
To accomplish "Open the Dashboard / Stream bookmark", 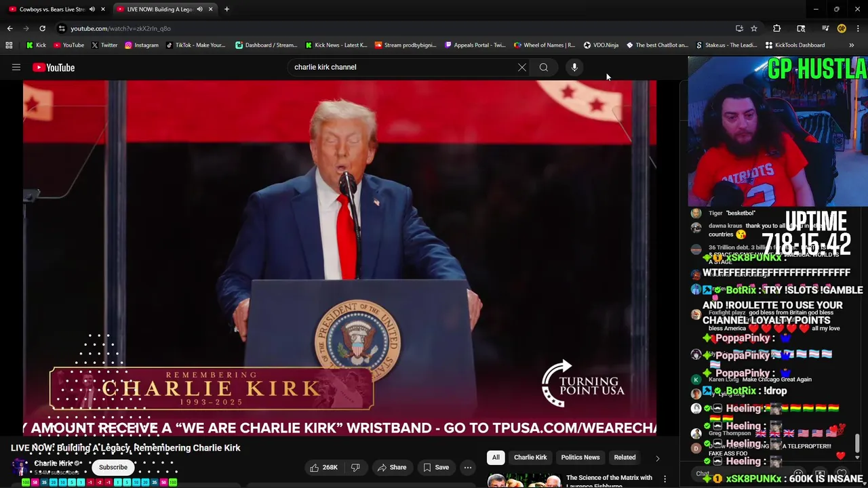I will coord(266,45).
